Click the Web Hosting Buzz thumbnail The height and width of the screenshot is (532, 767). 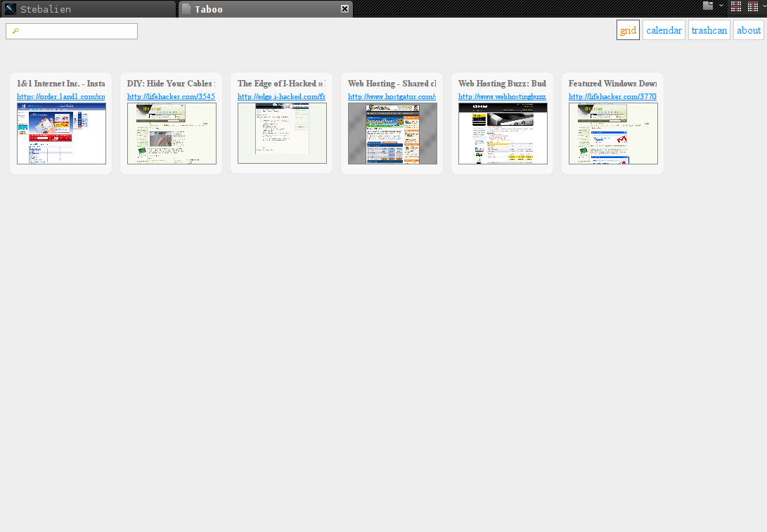click(503, 134)
